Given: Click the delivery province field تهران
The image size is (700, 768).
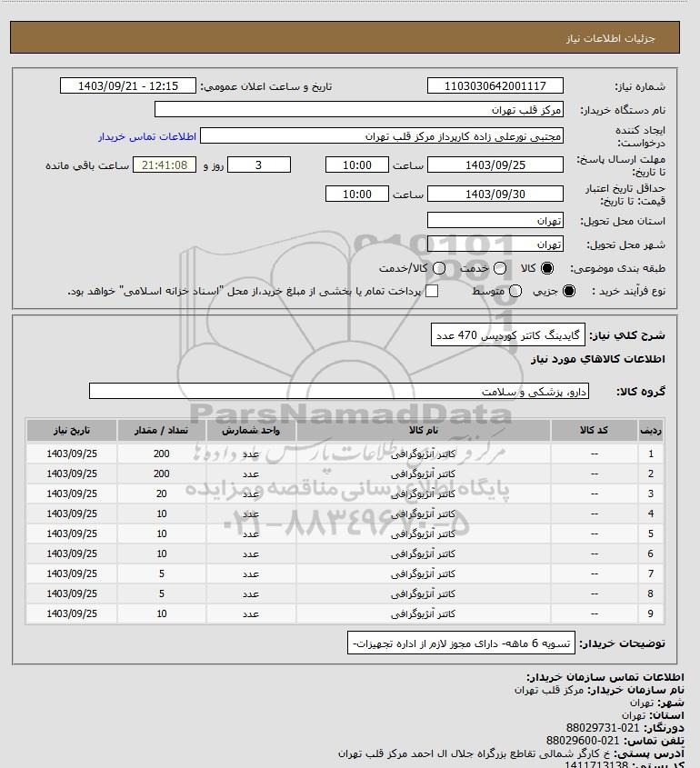Looking at the screenshot, I should coord(495,221).
